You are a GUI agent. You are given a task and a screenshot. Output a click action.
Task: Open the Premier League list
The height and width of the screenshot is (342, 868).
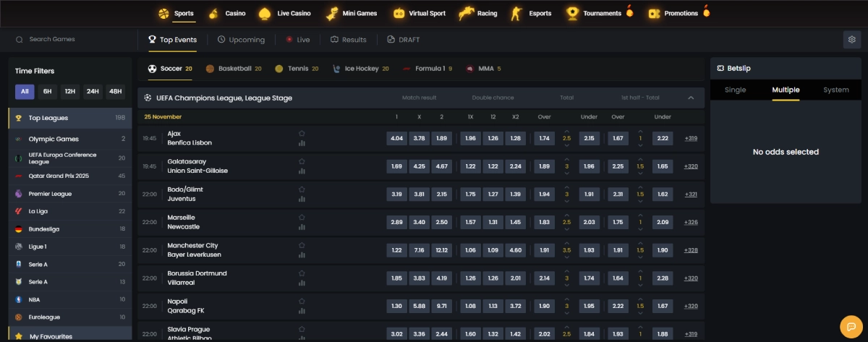pos(70,194)
